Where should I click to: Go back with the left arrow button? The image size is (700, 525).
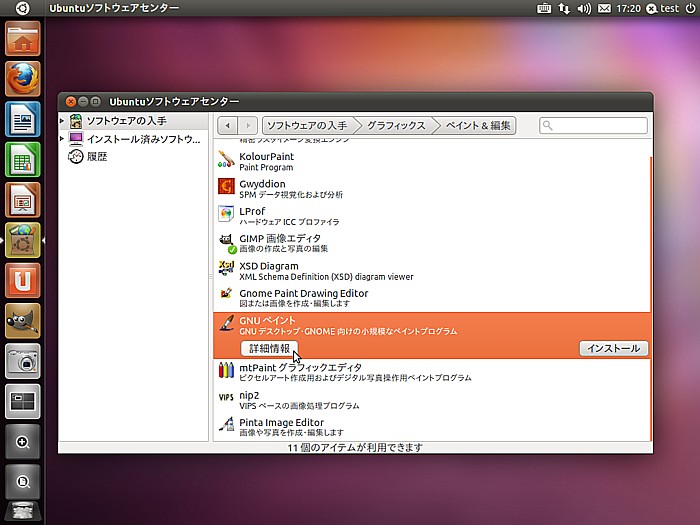click(228, 125)
